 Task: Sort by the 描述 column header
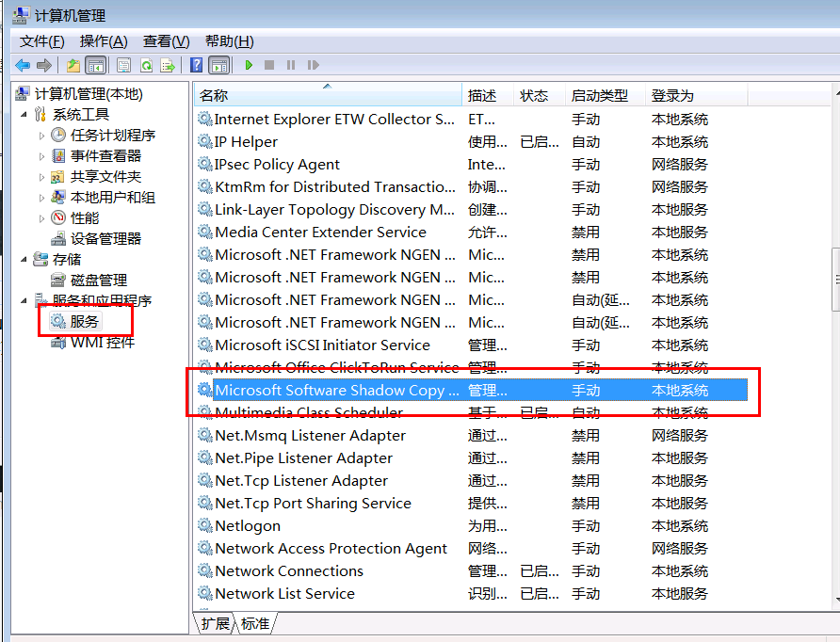click(x=488, y=95)
